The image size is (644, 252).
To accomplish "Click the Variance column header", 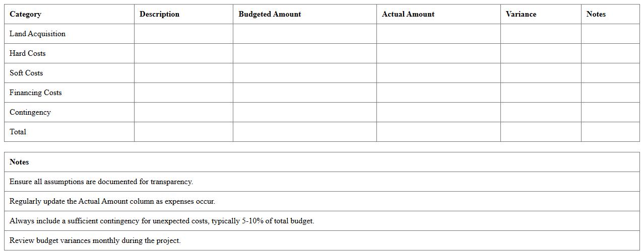I will click(521, 14).
